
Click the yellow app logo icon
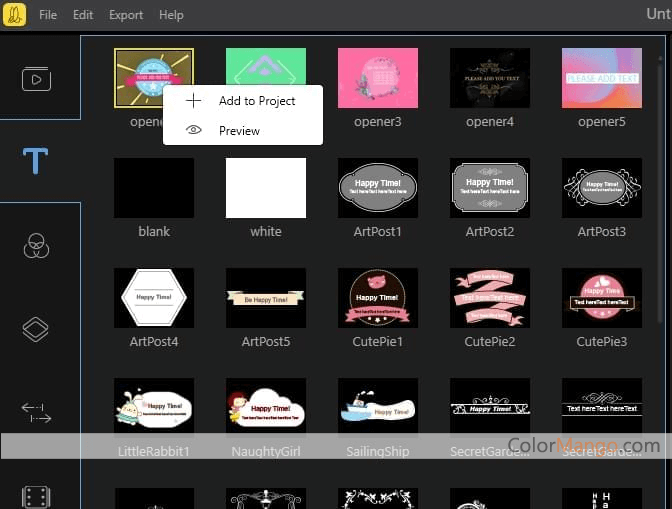(16, 15)
